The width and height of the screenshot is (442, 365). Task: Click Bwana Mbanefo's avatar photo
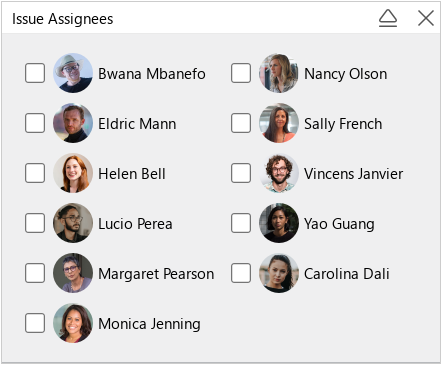point(73,73)
